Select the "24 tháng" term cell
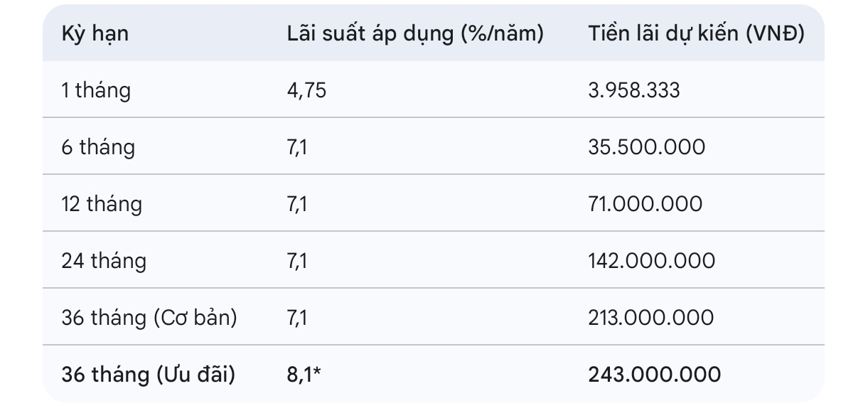The height and width of the screenshot is (418, 868). [x=104, y=261]
